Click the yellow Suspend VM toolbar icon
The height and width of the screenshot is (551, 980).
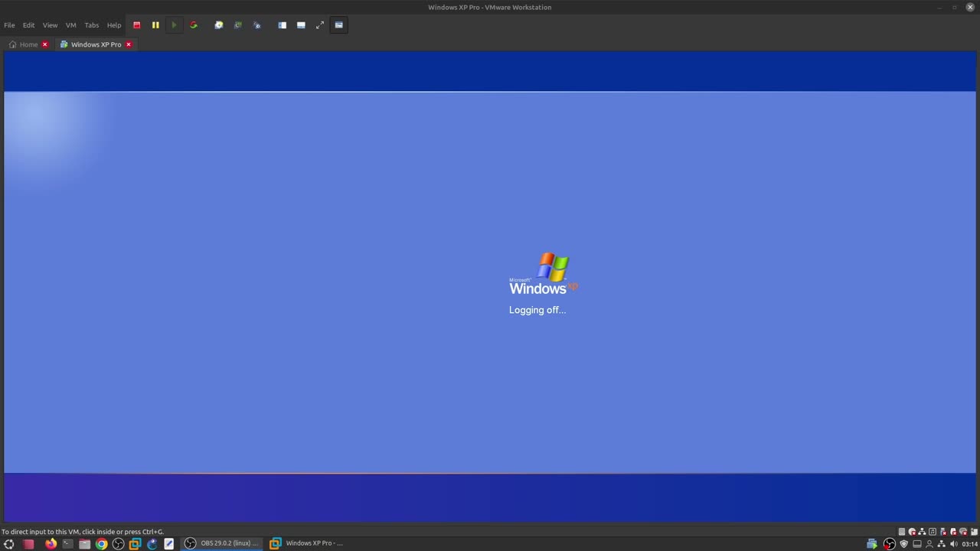point(155,25)
